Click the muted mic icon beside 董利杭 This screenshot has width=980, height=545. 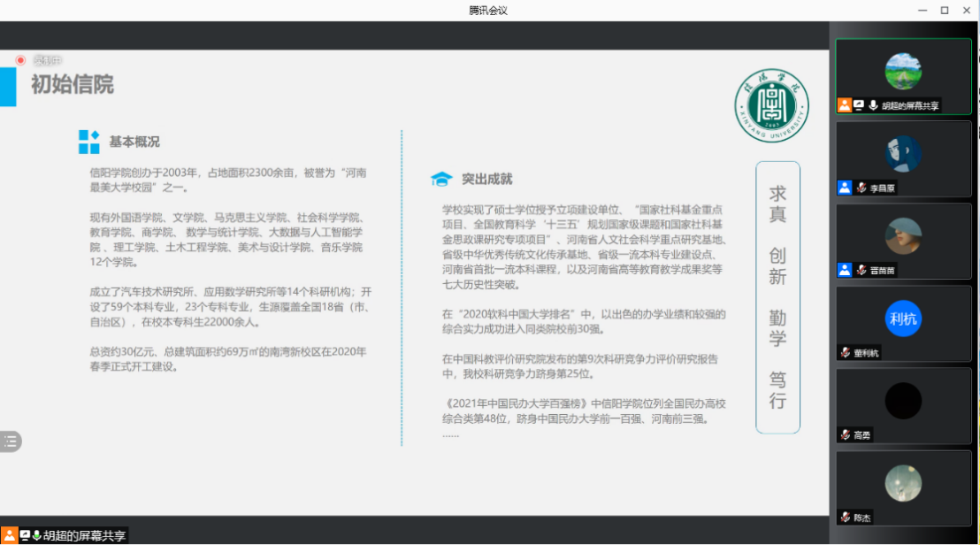[x=846, y=353]
